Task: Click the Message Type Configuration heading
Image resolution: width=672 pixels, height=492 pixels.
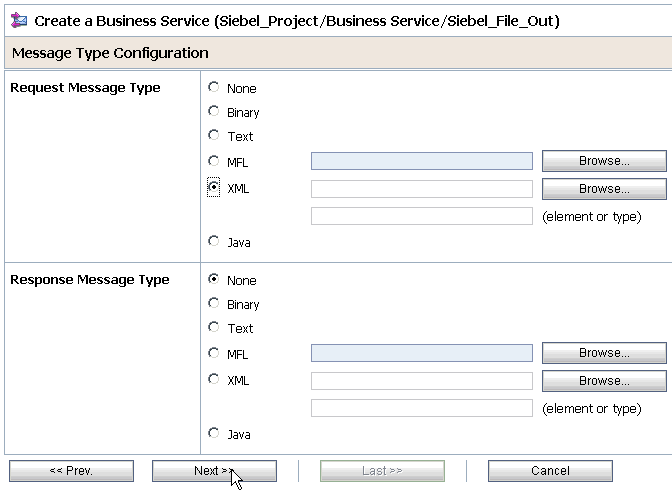Action: [110, 53]
